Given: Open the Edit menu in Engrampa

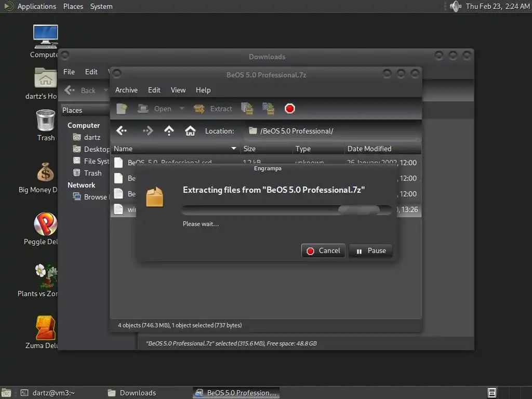Looking at the screenshot, I should click(x=154, y=90).
